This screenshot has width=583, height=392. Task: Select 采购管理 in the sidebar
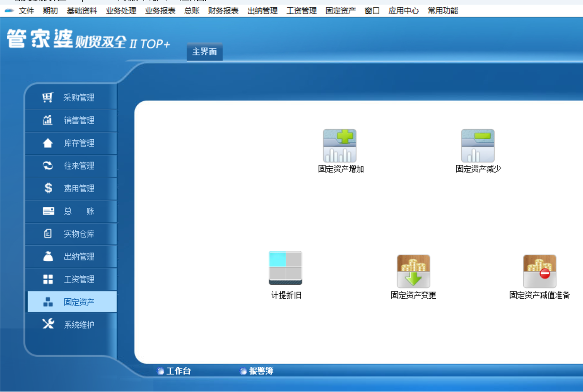(x=71, y=98)
